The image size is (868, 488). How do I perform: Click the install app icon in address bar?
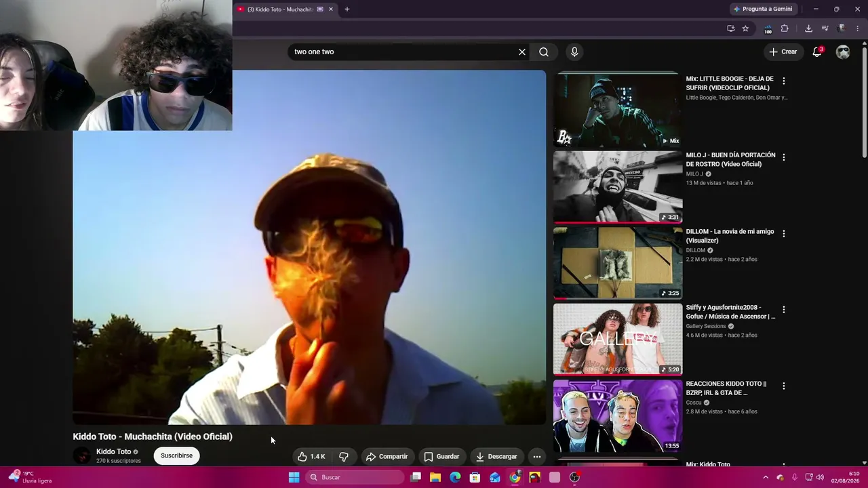730,28
